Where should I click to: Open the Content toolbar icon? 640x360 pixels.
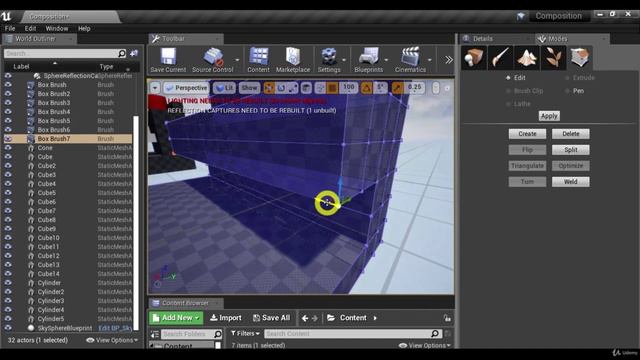258,60
